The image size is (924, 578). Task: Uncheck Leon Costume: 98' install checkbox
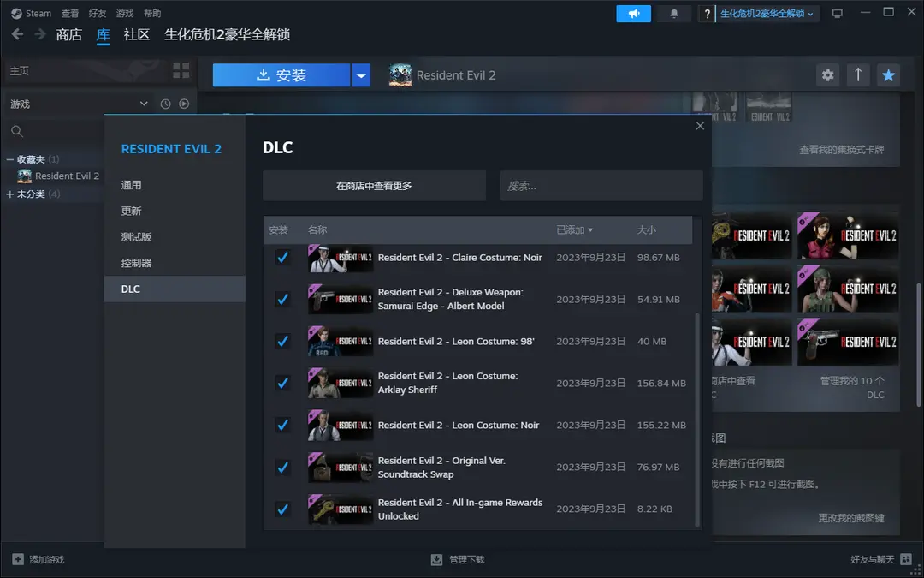pyautogui.click(x=283, y=341)
